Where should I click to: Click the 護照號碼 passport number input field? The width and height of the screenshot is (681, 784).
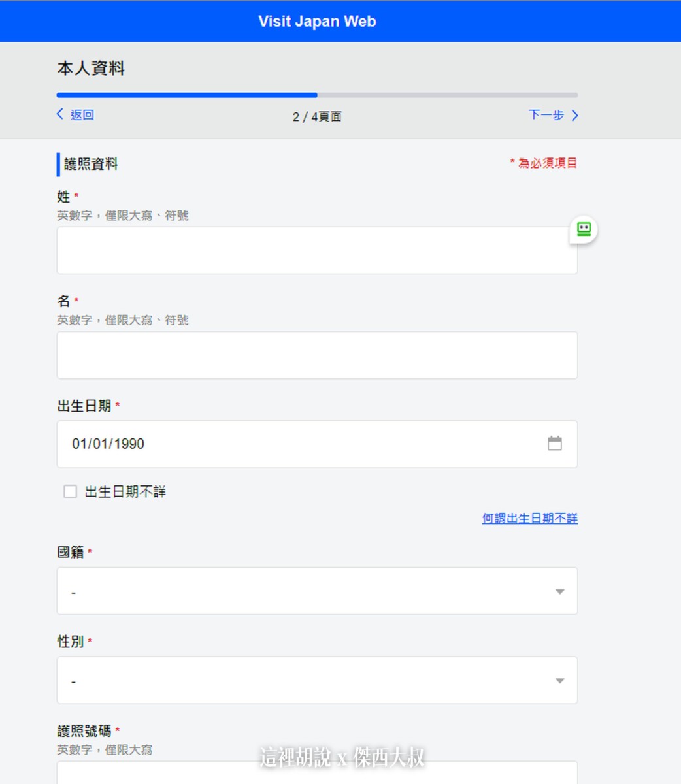[x=317, y=773]
